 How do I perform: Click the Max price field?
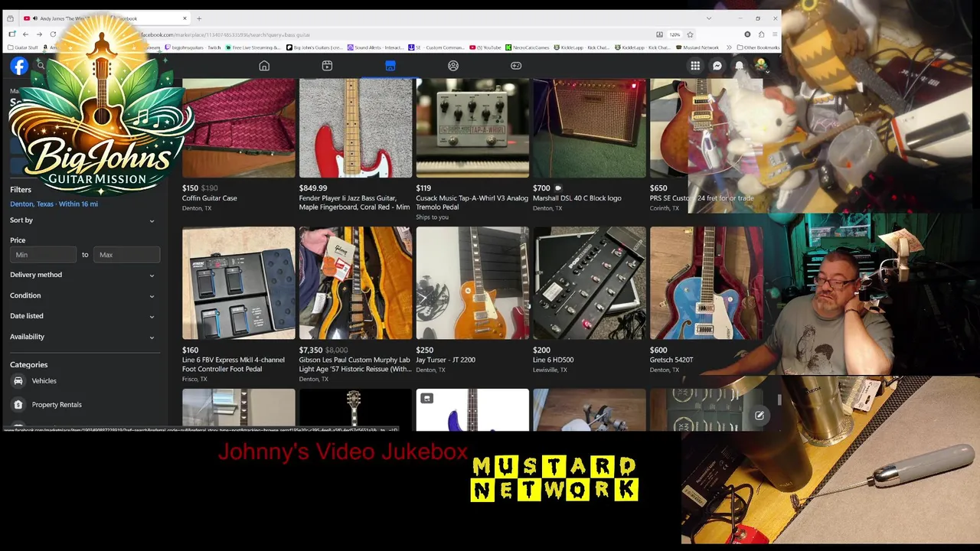tap(127, 255)
